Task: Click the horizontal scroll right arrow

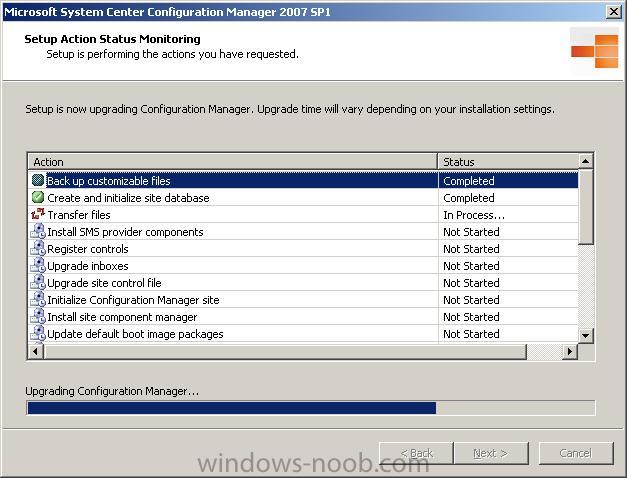Action: click(570, 352)
